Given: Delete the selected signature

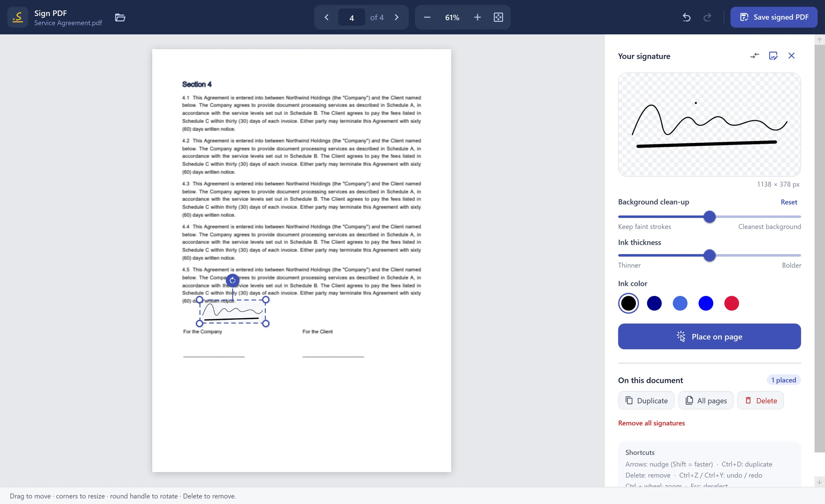Looking at the screenshot, I should pos(760,401).
